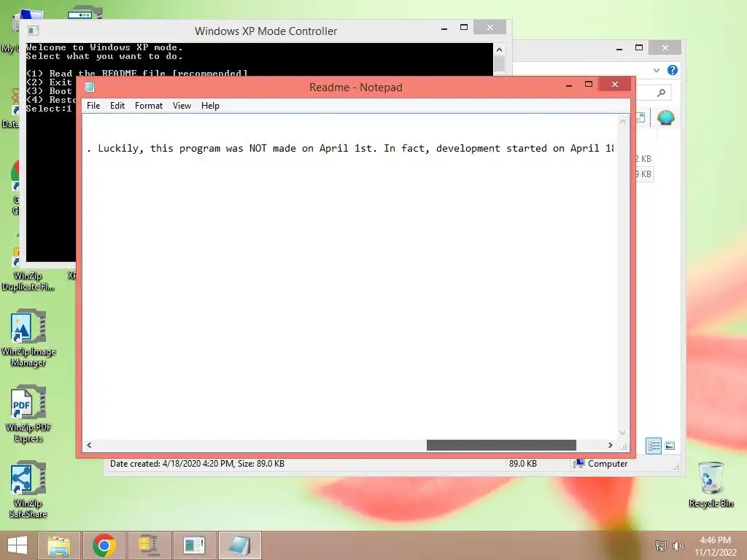The height and width of the screenshot is (560, 747).
Task: Minimize the Windows XP Mode Controller window
Action: 444,28
